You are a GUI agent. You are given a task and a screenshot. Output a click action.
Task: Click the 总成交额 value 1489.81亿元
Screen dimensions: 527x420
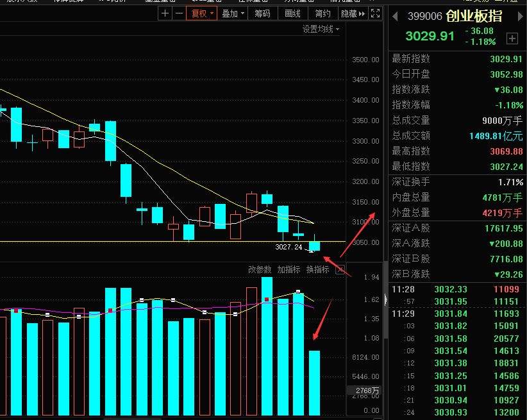[x=496, y=136]
